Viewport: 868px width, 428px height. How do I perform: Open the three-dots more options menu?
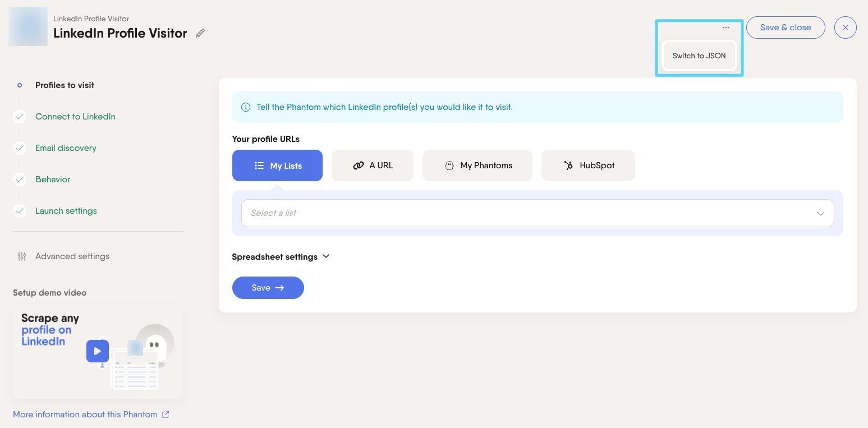(726, 27)
